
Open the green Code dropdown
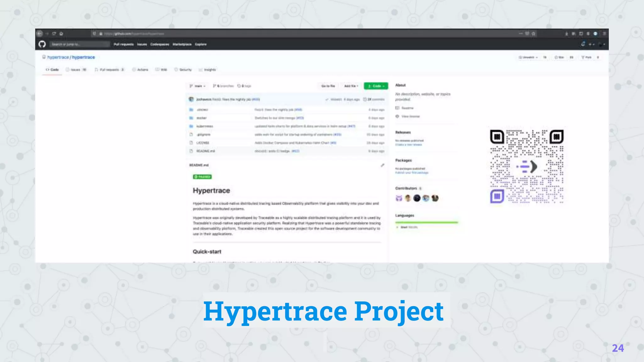tap(376, 86)
